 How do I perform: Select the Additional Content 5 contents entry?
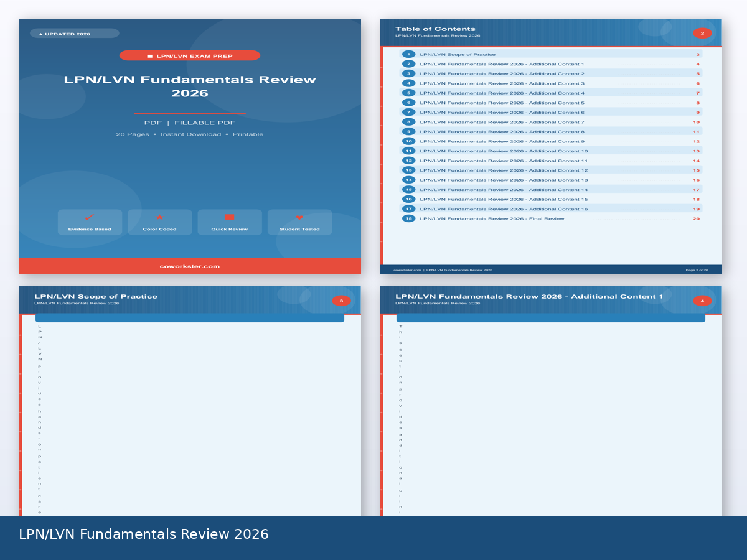(x=502, y=103)
